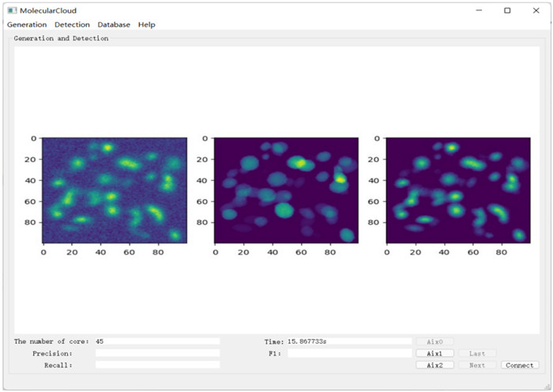Click the Next button
The height and width of the screenshot is (392, 553).
477,365
